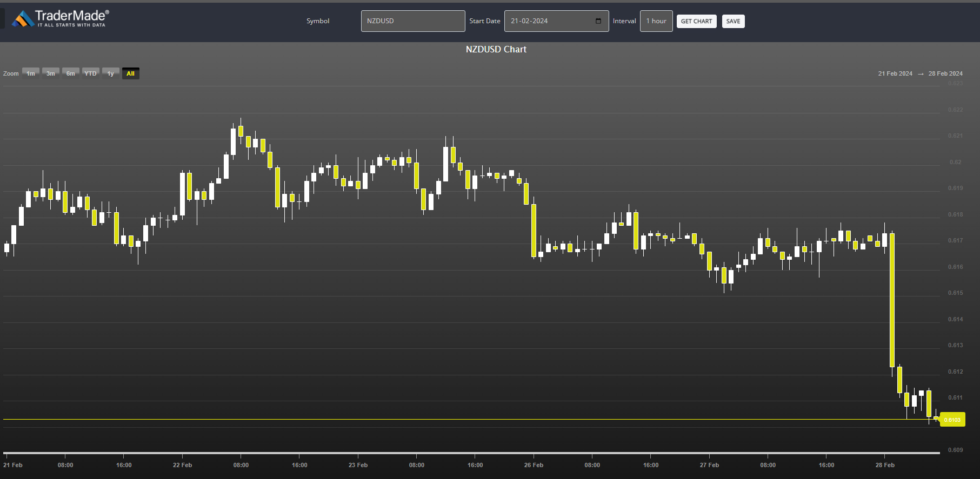Click the Start Date field 21-02-2024
This screenshot has height=479, width=980.
point(556,21)
